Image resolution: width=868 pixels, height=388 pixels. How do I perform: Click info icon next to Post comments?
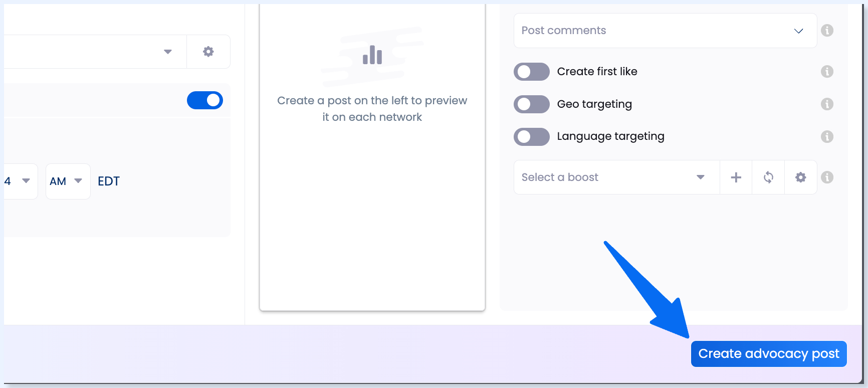pyautogui.click(x=827, y=31)
